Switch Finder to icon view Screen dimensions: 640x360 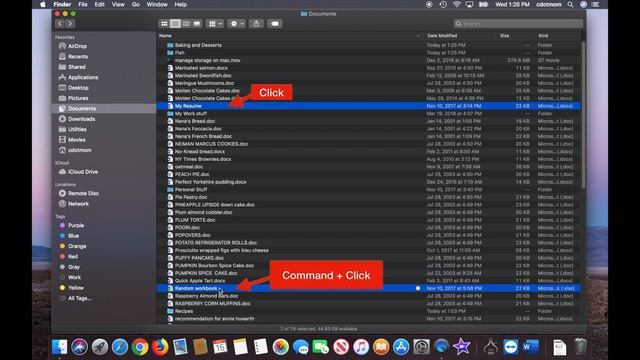click(x=164, y=24)
